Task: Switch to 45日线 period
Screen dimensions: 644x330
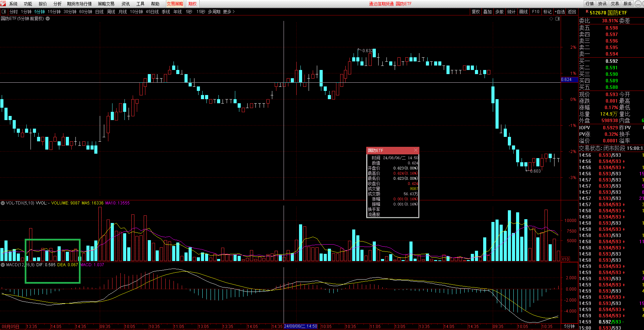Action: click(x=152, y=12)
